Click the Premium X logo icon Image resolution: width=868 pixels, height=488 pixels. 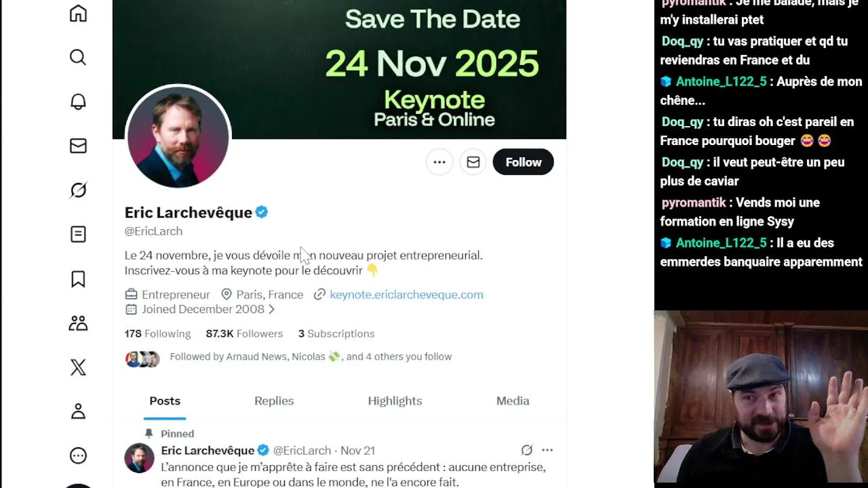click(78, 367)
